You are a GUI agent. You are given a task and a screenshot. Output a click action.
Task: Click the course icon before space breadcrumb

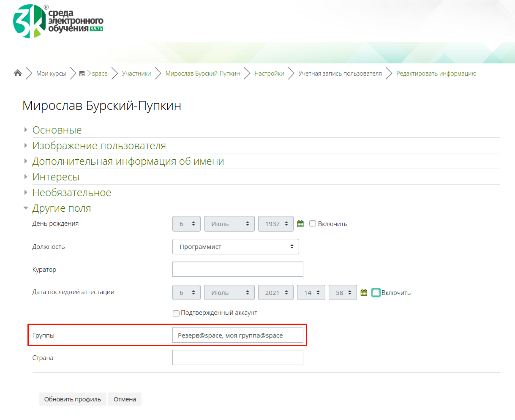pos(82,74)
